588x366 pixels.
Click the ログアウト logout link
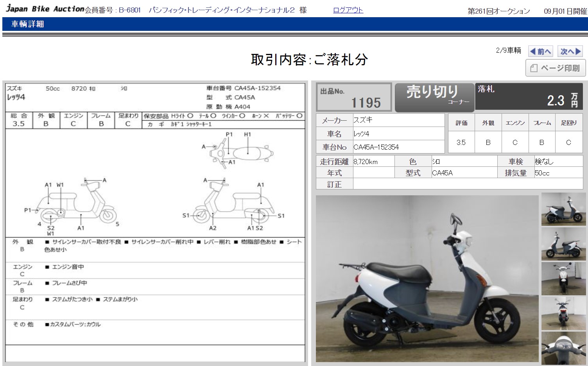pos(348,10)
